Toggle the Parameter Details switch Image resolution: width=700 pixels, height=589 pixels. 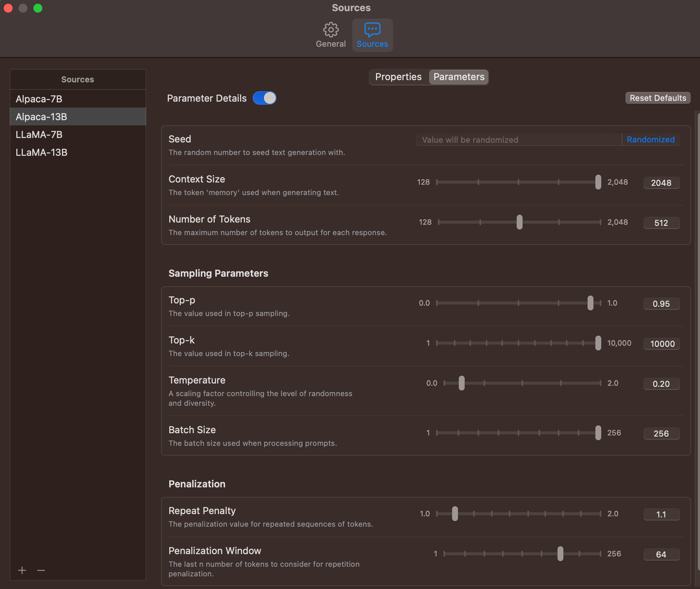pos(265,98)
